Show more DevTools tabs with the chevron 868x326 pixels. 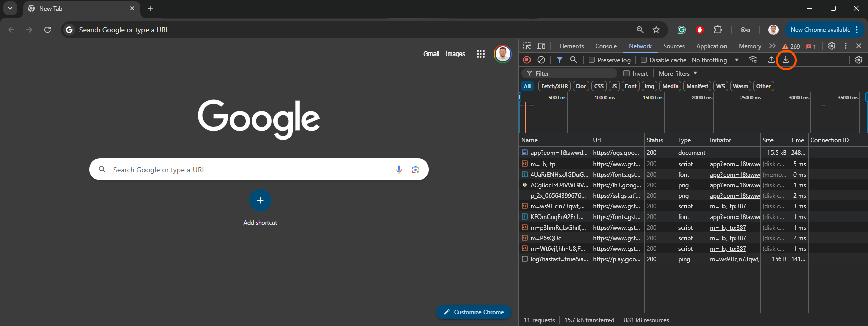tap(772, 46)
